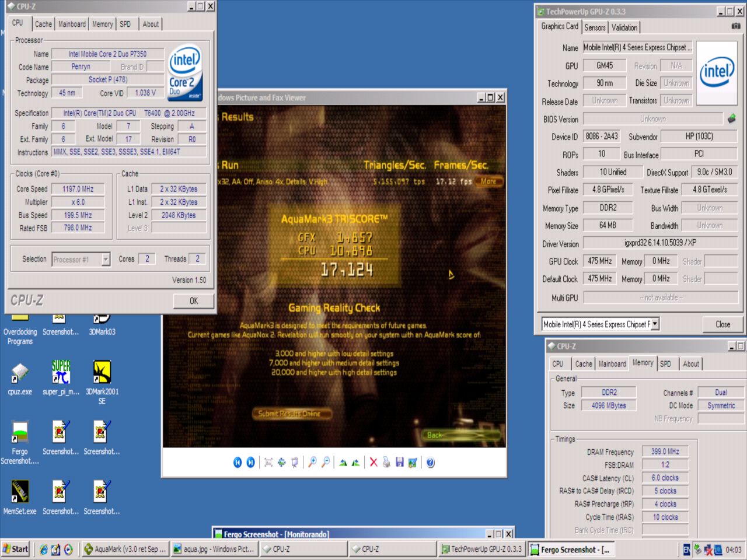Switch to TechPowerUp GPU-Z taskbar button
The height and width of the screenshot is (560, 747).
click(481, 549)
